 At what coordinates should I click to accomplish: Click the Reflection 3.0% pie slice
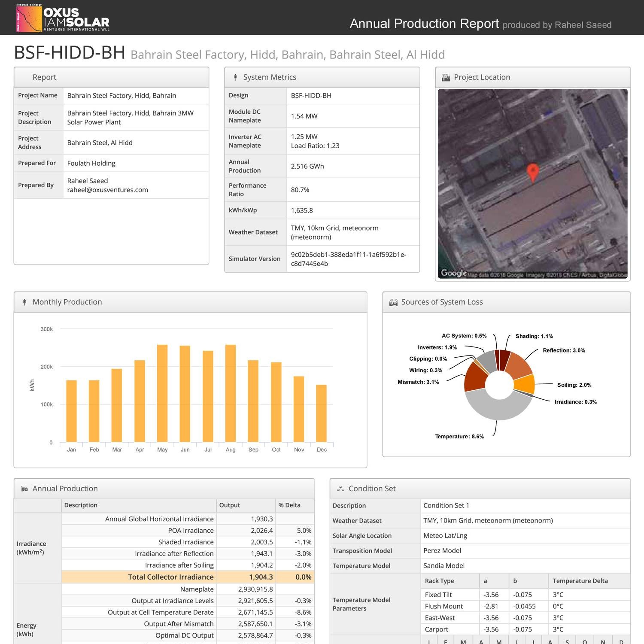pyautogui.click(x=519, y=365)
